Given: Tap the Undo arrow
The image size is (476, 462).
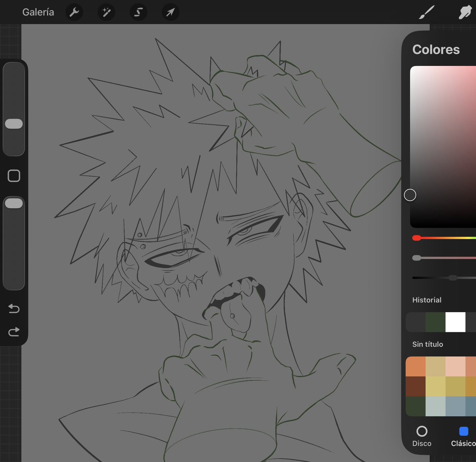Looking at the screenshot, I should [13, 309].
